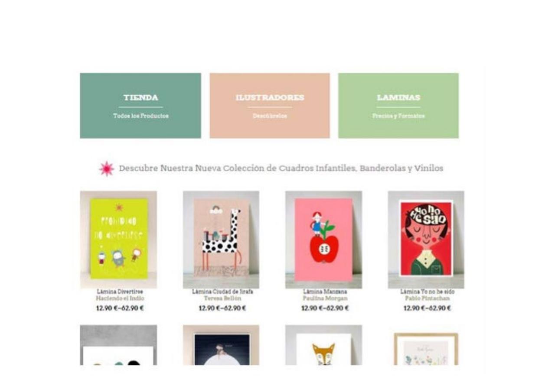Open the TIENDA Todos los Productos banner

coord(140,106)
